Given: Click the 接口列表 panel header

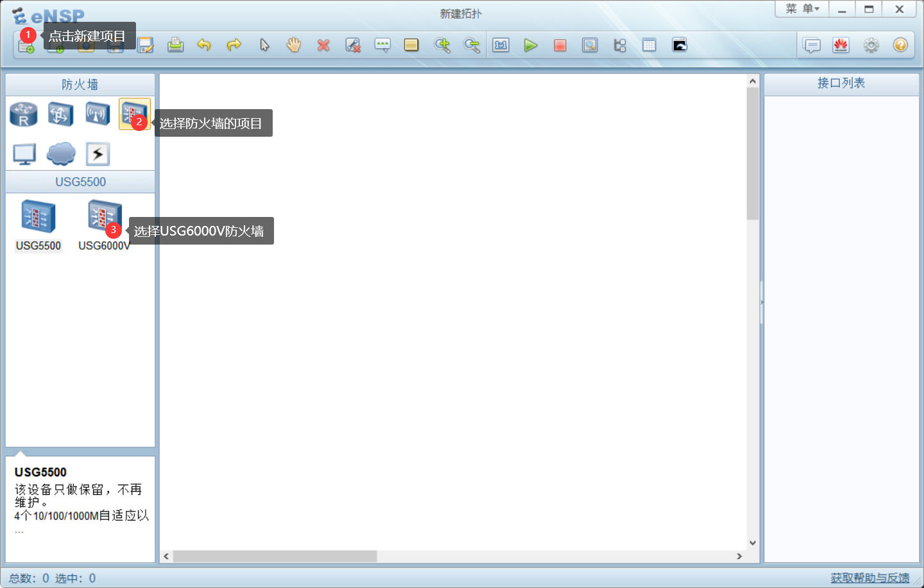Looking at the screenshot, I should point(841,83).
